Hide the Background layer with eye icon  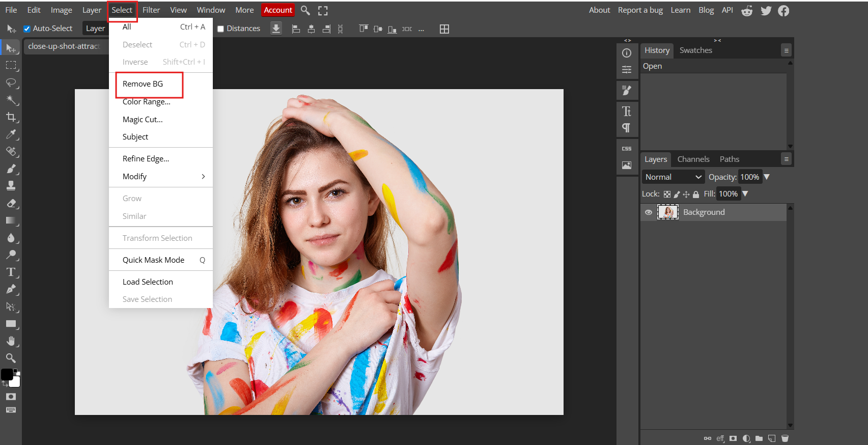pos(648,212)
